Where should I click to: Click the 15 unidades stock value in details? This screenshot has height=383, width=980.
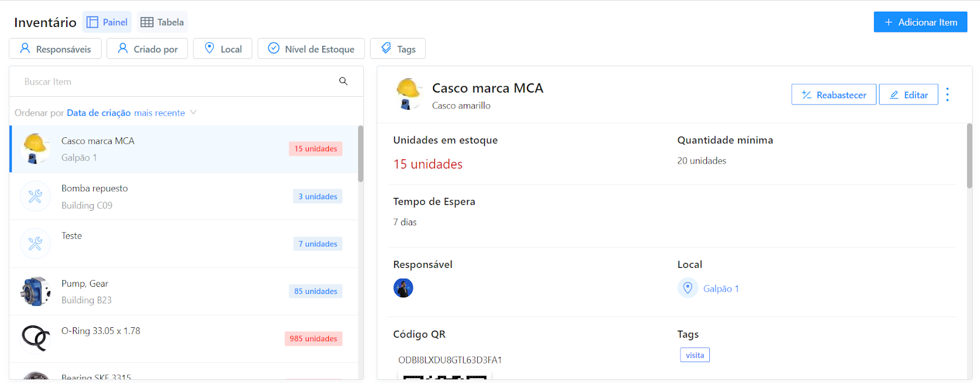[428, 164]
